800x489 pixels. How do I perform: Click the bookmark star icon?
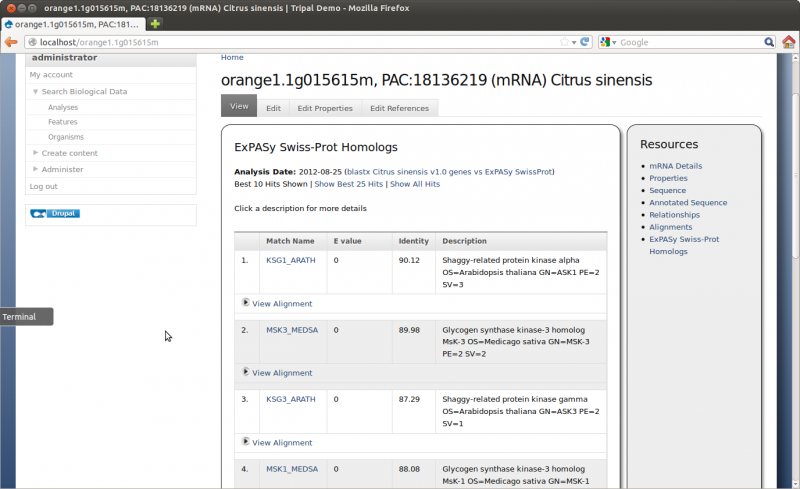[x=564, y=42]
